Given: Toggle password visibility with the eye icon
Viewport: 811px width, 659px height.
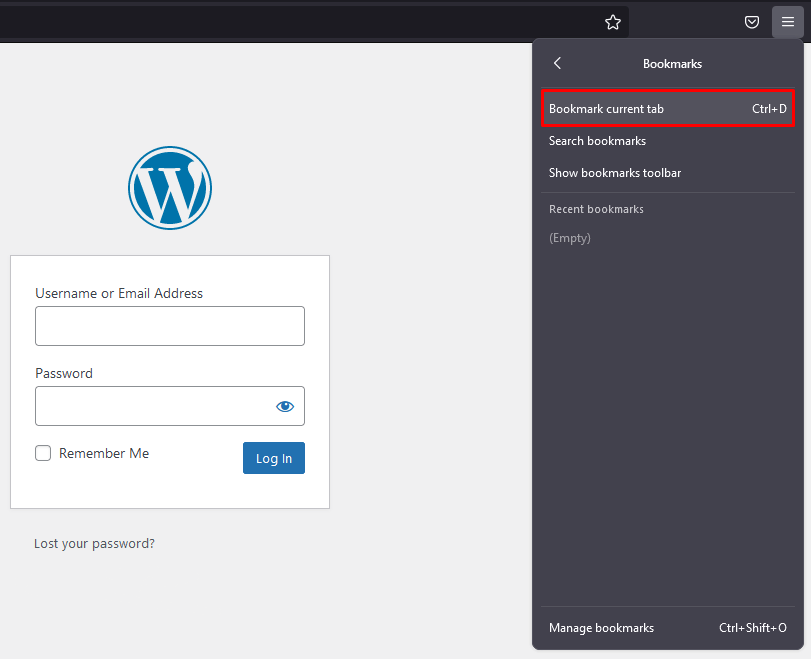Looking at the screenshot, I should (x=285, y=406).
